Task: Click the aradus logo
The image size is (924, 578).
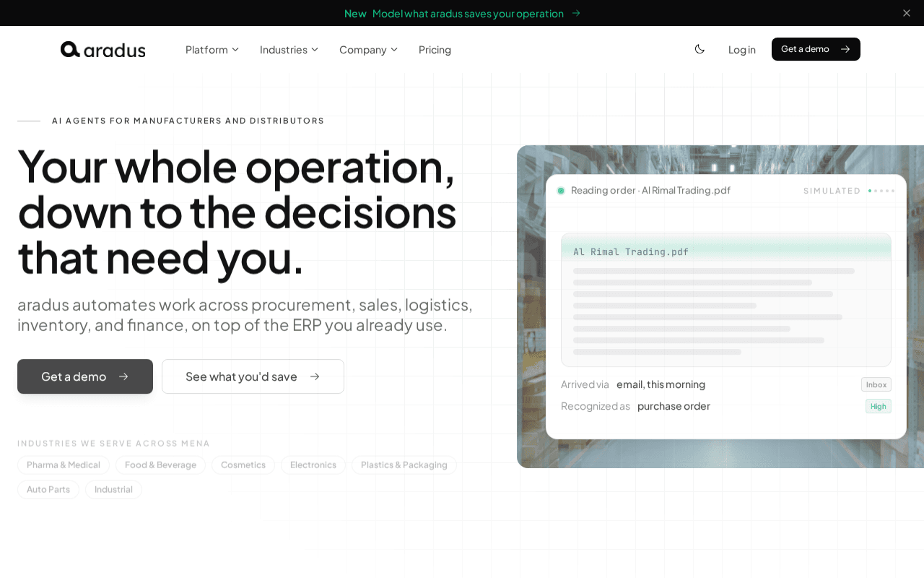Action: coord(103,49)
